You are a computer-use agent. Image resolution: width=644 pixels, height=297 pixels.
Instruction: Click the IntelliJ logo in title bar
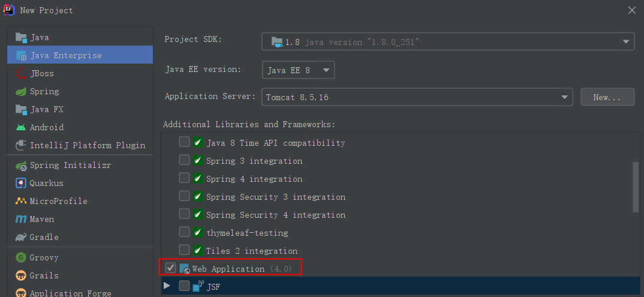coord(10,10)
